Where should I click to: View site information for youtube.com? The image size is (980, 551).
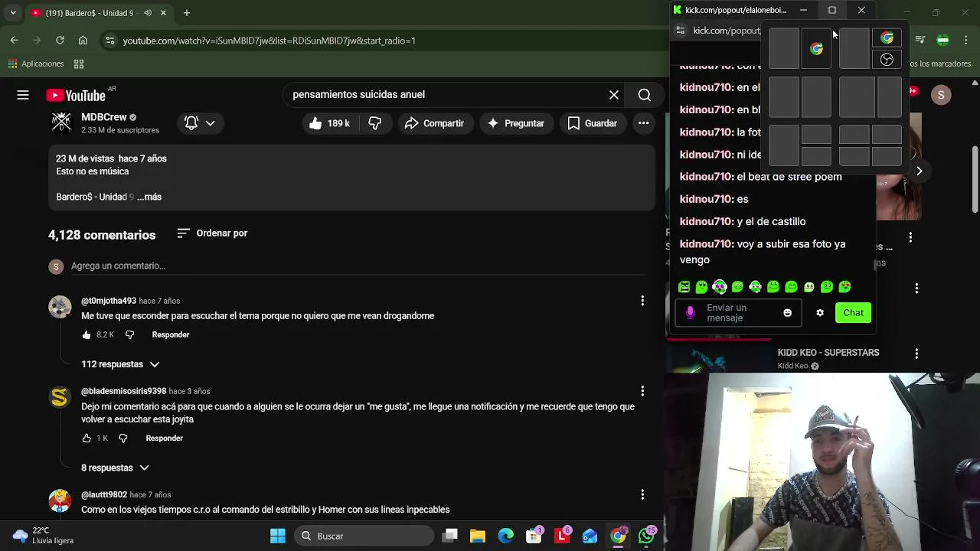(110, 41)
